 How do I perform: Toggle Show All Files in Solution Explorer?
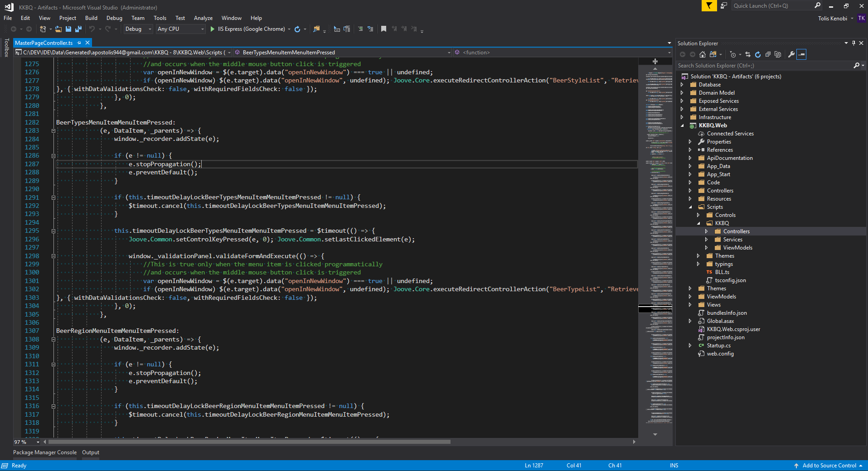coord(778,54)
